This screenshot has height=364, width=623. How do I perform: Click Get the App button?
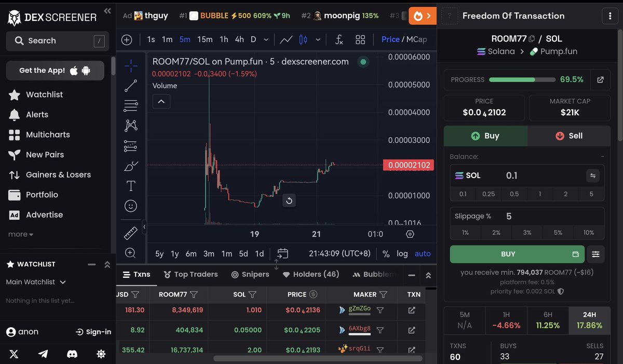(x=55, y=71)
